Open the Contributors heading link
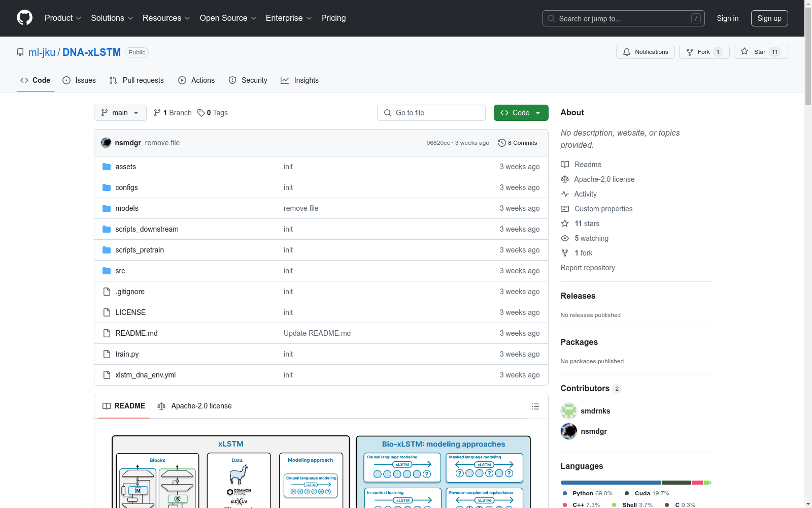 point(591,389)
